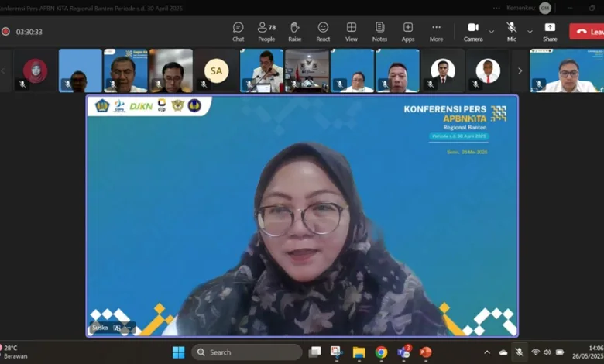Show hidden system tray icons

(x=487, y=352)
